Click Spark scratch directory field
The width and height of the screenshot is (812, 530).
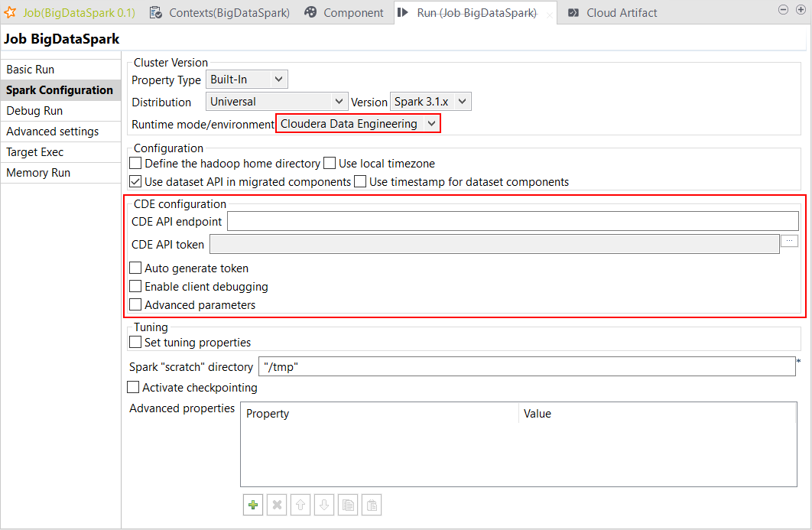[x=527, y=366]
